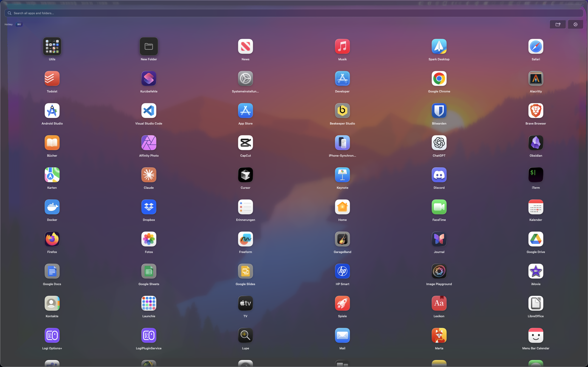
Task: Open Bitwarden password manager
Action: tap(439, 111)
